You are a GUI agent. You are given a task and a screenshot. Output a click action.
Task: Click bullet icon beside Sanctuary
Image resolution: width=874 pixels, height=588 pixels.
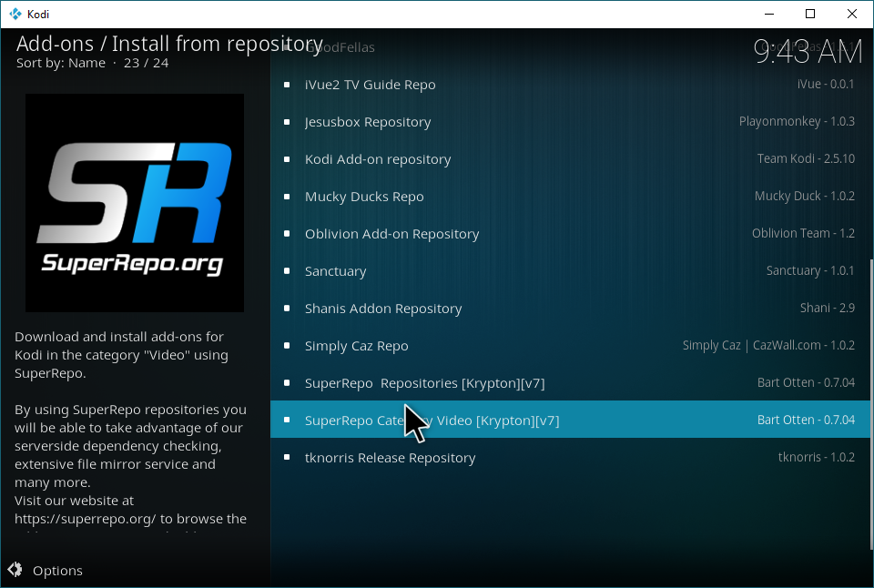click(287, 271)
